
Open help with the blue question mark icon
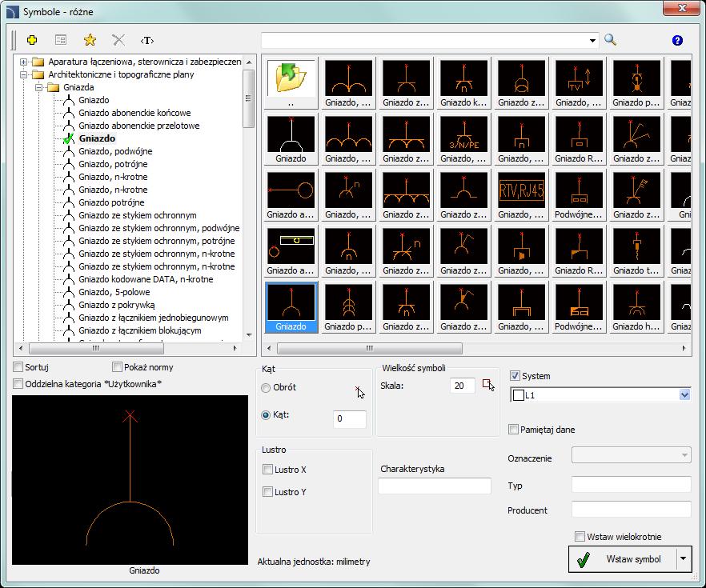(677, 41)
